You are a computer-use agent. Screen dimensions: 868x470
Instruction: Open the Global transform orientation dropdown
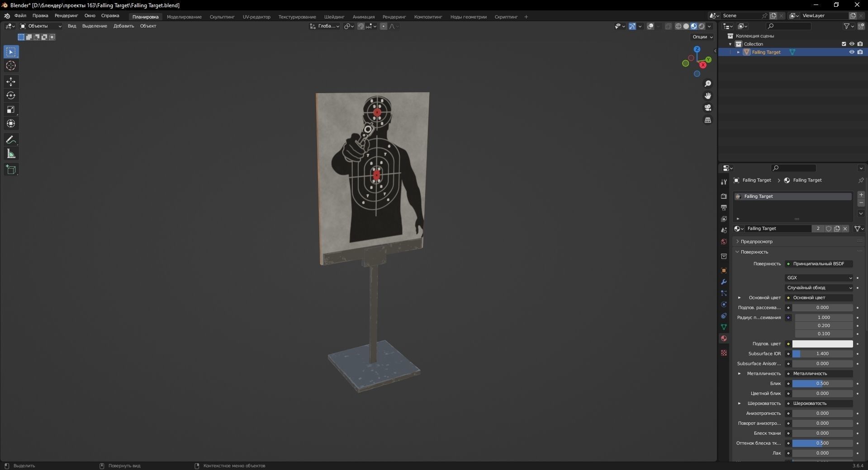(325, 26)
